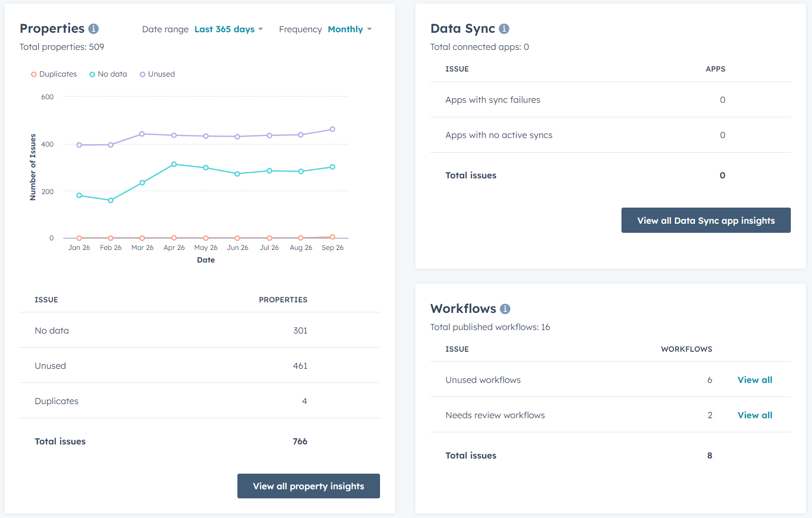The width and height of the screenshot is (812, 518).
Task: Click the No data count 301
Action: coord(300,331)
